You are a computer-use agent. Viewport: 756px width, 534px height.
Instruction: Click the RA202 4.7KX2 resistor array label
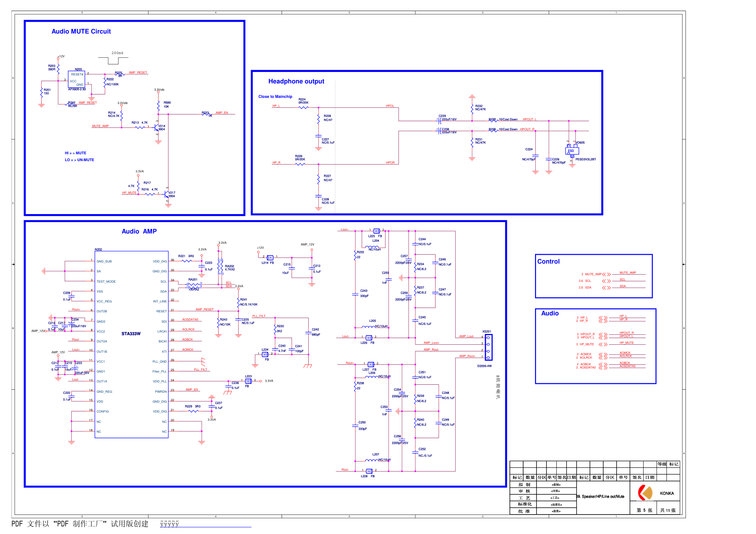pos(229,268)
